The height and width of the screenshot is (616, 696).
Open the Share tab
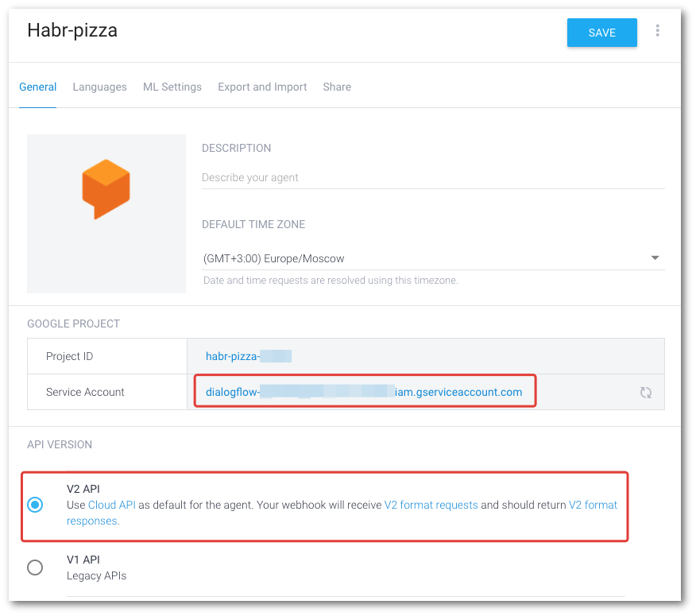click(x=337, y=87)
